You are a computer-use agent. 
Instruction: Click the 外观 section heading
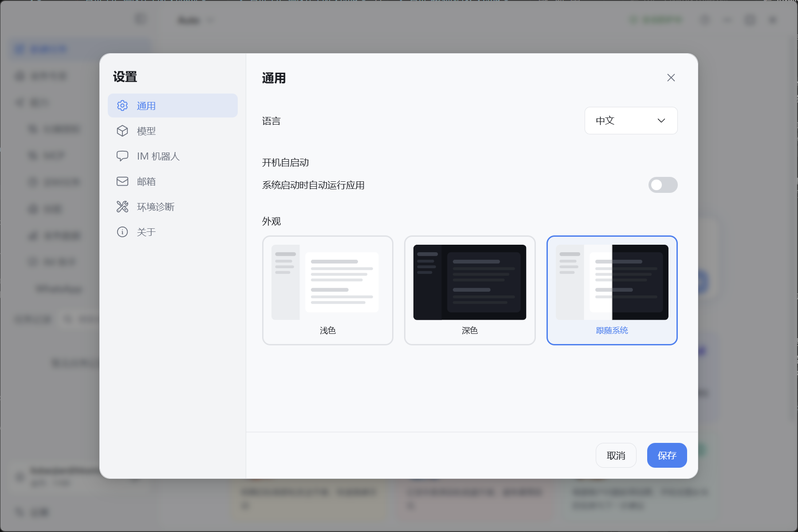[271, 221]
